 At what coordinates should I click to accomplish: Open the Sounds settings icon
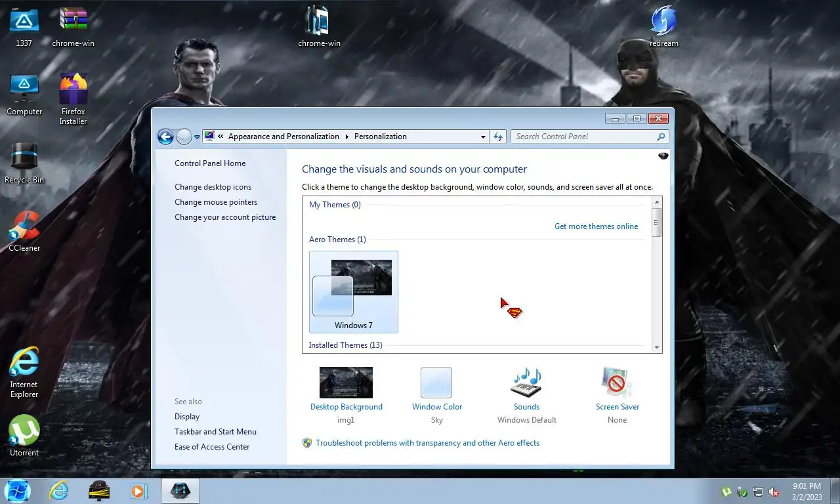pyautogui.click(x=526, y=383)
